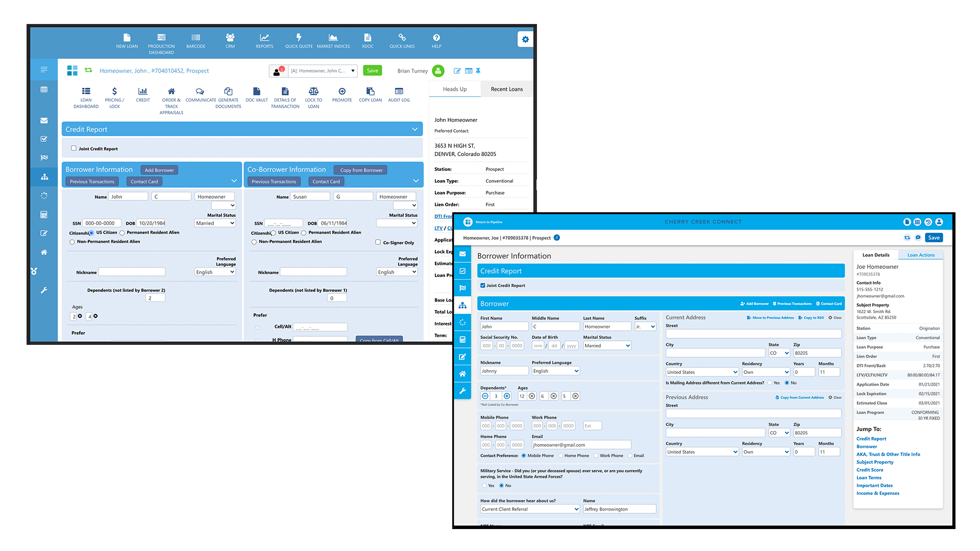
Task: Switch to Heads Up tab
Action: tap(455, 89)
